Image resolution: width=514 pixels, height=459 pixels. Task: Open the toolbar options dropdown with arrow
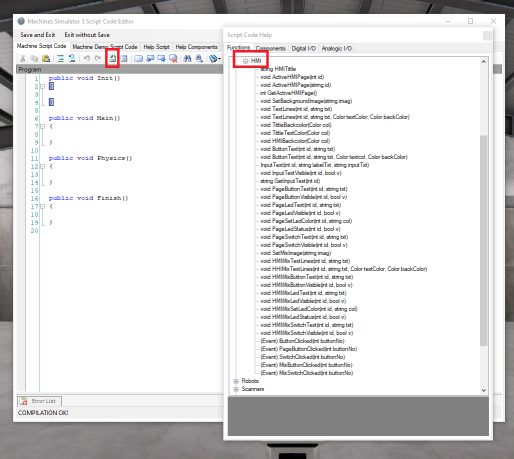[215, 59]
